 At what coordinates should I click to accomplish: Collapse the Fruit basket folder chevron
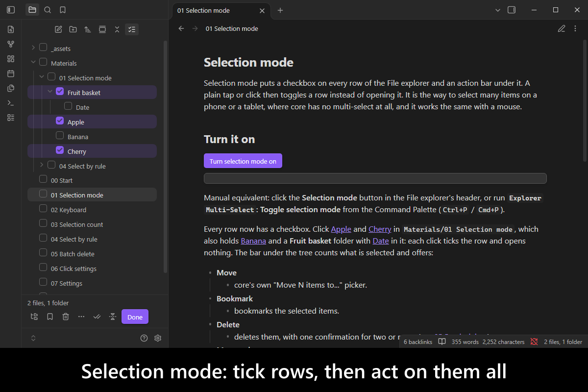(50, 92)
